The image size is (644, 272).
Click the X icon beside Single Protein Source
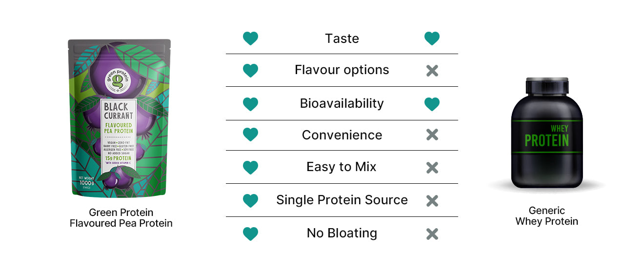tap(432, 200)
